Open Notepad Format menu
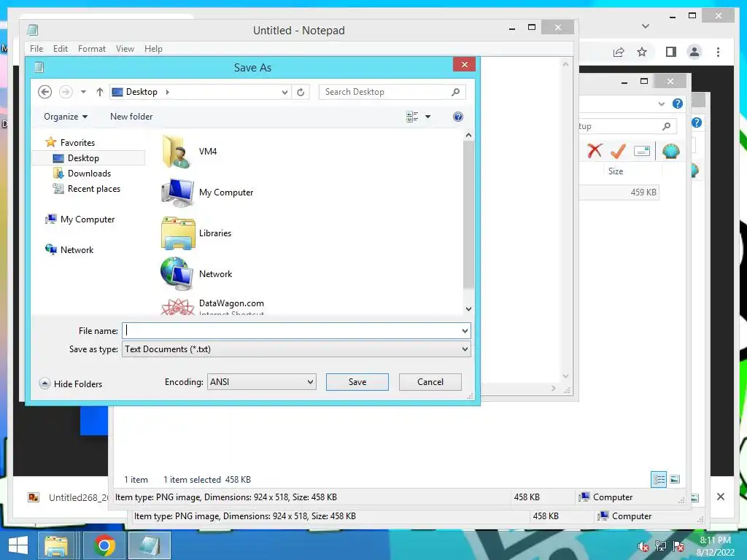 91,49
